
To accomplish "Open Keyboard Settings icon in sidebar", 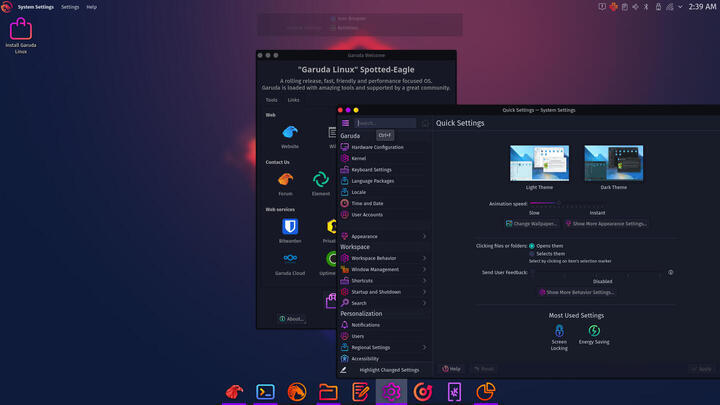I will (344, 169).
